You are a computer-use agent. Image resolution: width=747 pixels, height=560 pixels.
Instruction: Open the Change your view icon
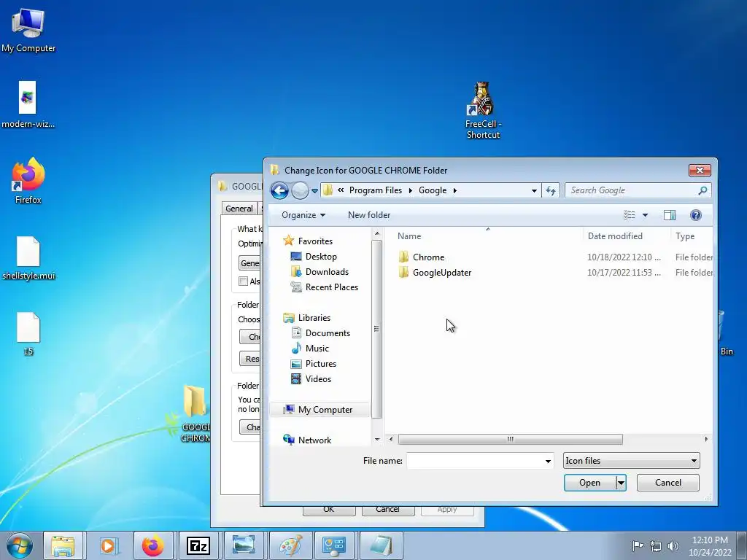(x=630, y=215)
